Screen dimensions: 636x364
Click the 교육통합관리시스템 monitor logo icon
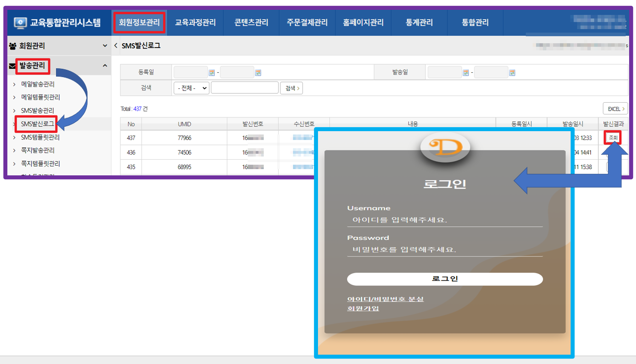coord(20,23)
